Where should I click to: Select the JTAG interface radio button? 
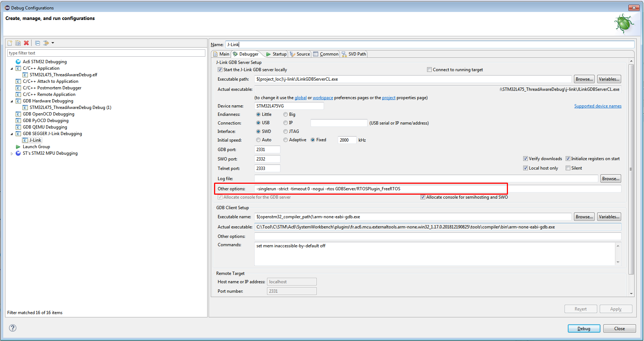286,131
